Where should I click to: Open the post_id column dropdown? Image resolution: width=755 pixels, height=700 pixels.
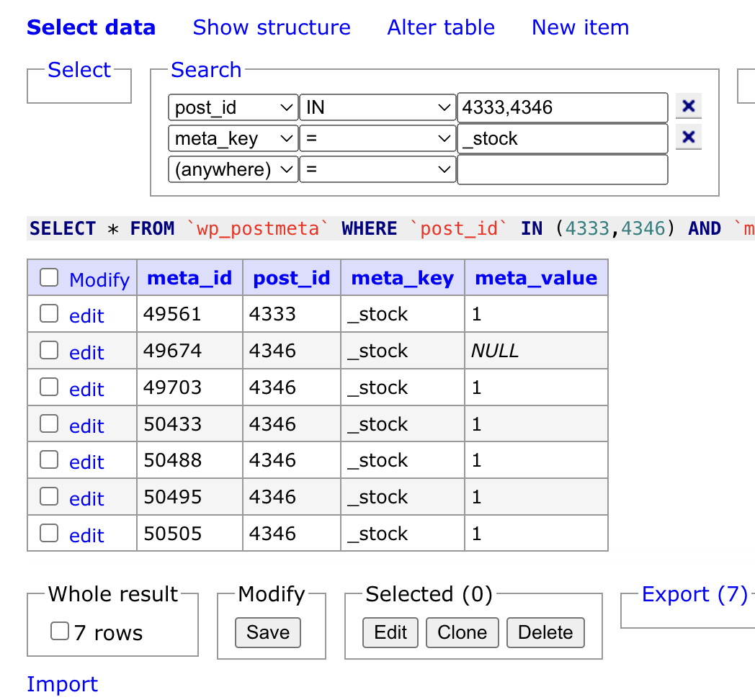(233, 108)
